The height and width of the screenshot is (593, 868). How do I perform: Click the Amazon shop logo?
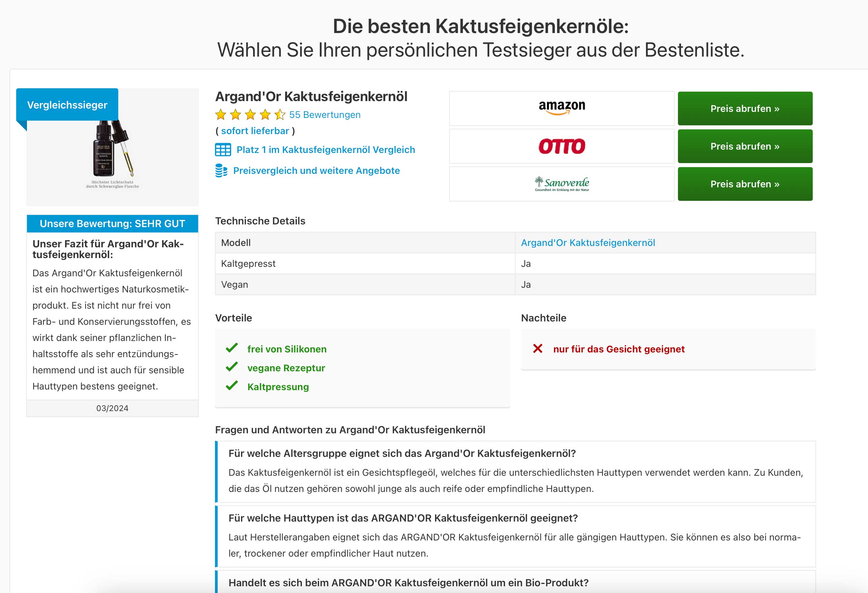[x=562, y=108]
